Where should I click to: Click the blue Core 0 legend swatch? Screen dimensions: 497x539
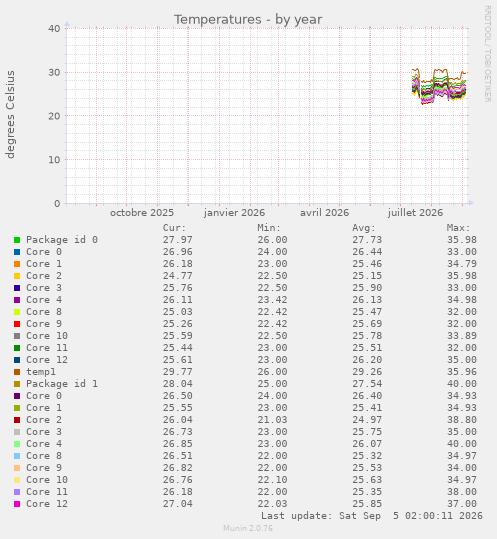click(x=17, y=252)
